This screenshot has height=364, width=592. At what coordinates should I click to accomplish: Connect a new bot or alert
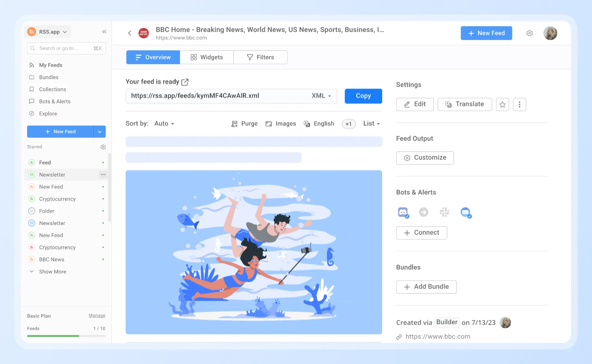pos(422,233)
